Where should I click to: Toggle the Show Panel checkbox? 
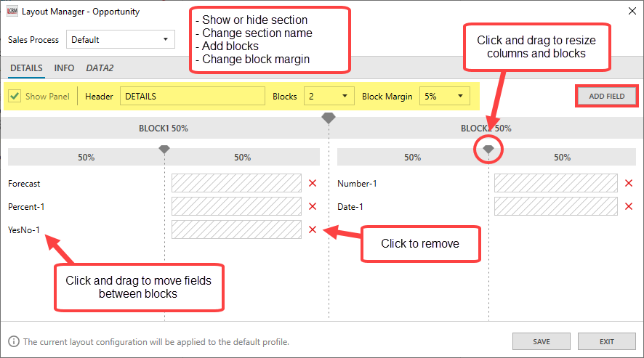(15, 96)
